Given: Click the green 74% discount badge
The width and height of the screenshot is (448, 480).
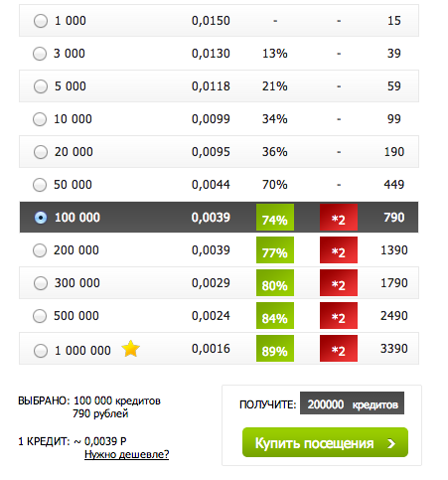Looking at the screenshot, I should (275, 218).
